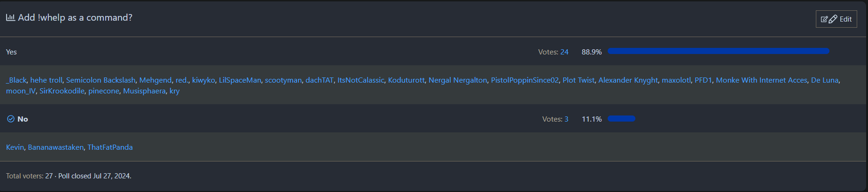Open the No vote count 3 link
The width and height of the screenshot is (868, 192).
tap(566, 119)
